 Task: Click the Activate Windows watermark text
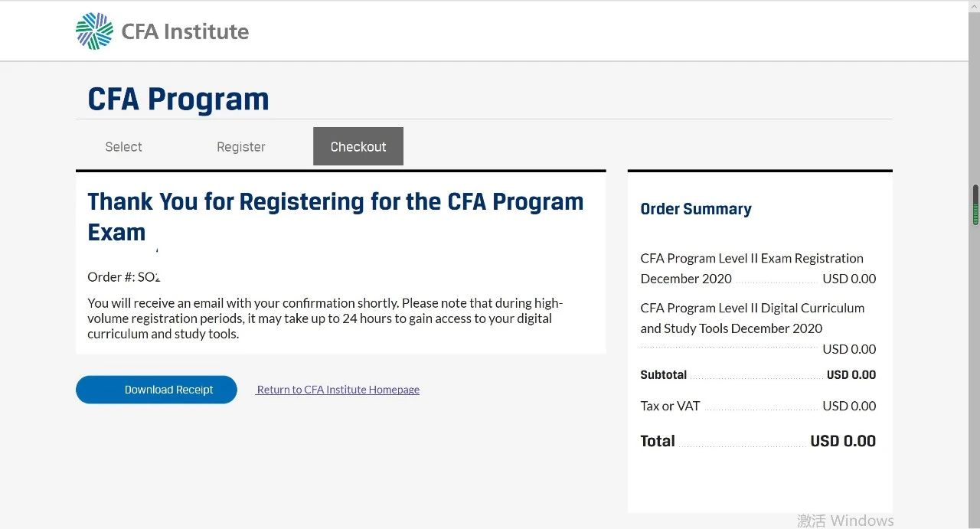[x=844, y=521]
